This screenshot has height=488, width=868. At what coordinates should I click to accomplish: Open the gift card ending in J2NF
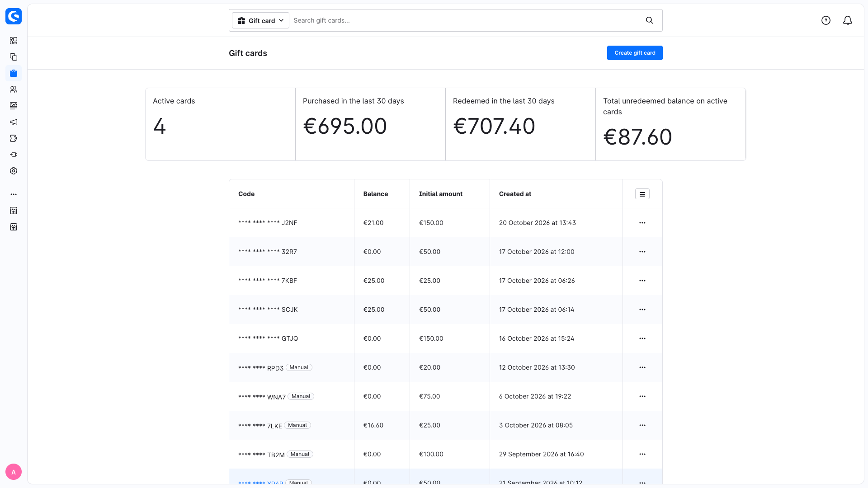point(268,223)
